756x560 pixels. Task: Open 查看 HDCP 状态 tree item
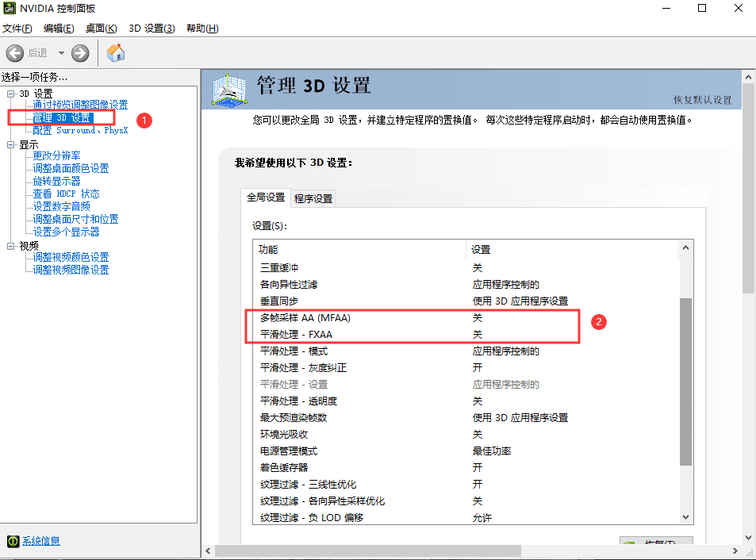tap(66, 194)
